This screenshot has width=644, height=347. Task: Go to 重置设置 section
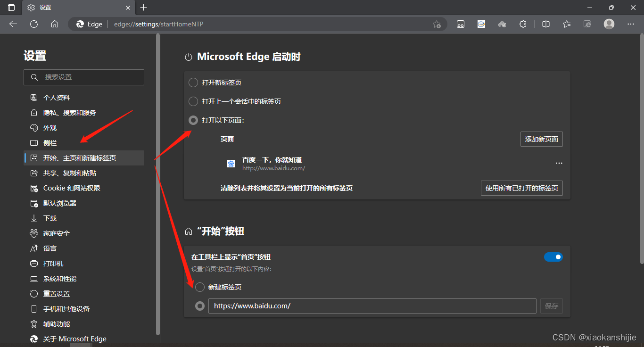click(84, 294)
